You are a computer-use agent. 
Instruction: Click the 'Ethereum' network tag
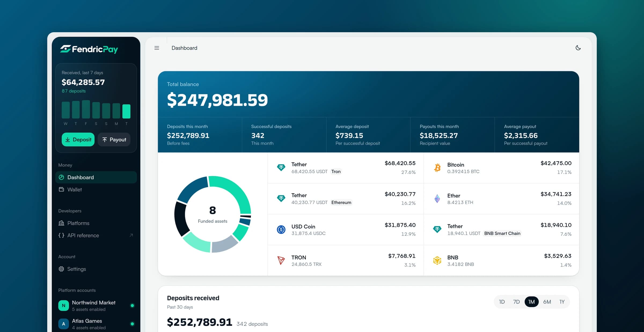341,202
